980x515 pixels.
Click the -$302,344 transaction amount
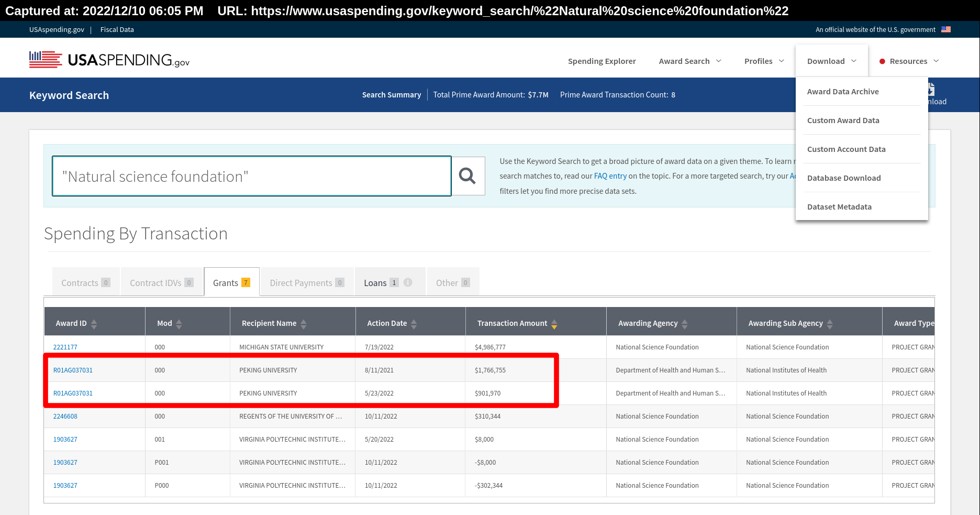pyautogui.click(x=489, y=486)
